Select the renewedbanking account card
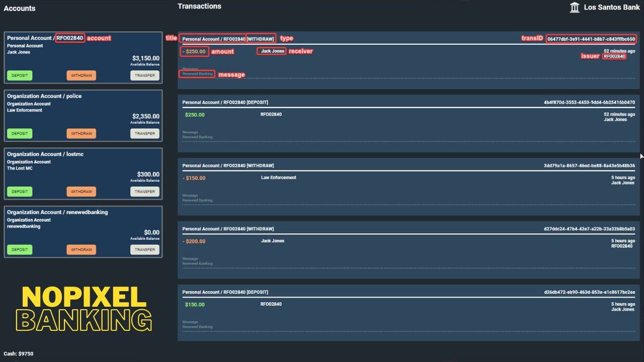This screenshot has height=362, width=644. (x=83, y=224)
